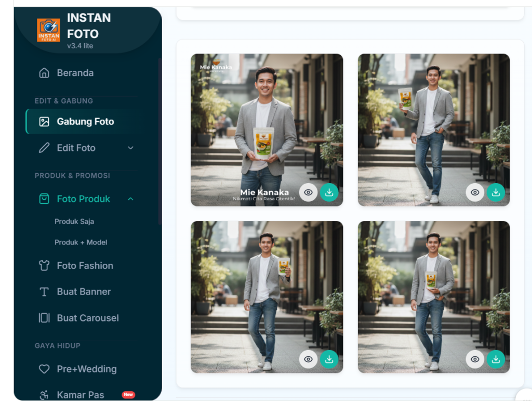Image resolution: width=532 pixels, height=413 pixels.
Task: Preview bottom-left image with eye button
Action: (x=308, y=359)
